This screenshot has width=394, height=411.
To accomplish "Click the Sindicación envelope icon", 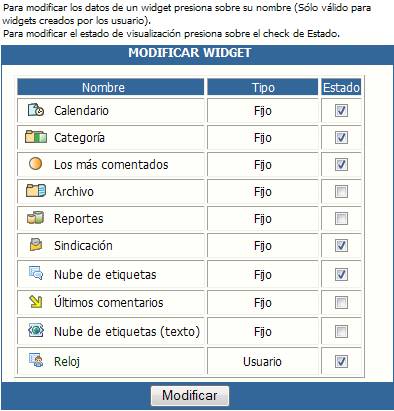I will click(x=36, y=244).
